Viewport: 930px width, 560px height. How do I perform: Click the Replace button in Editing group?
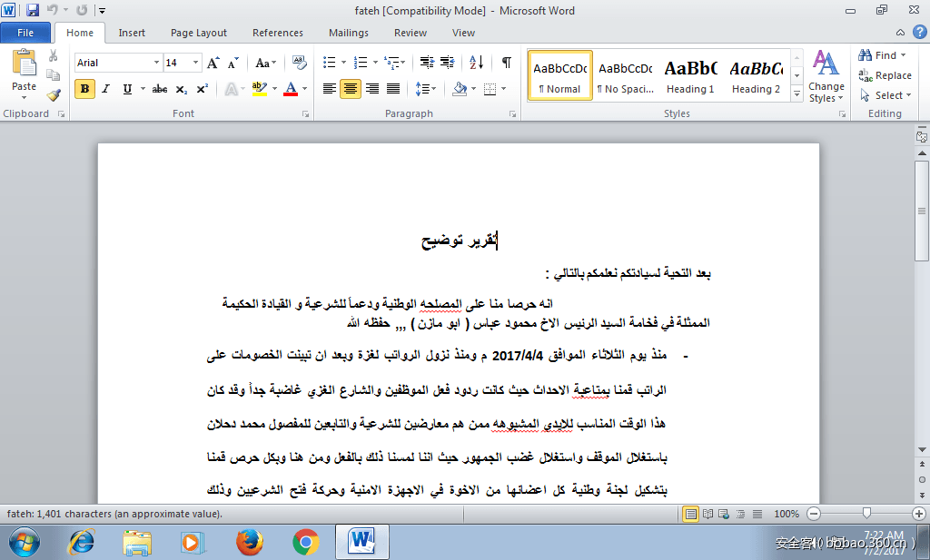885,75
